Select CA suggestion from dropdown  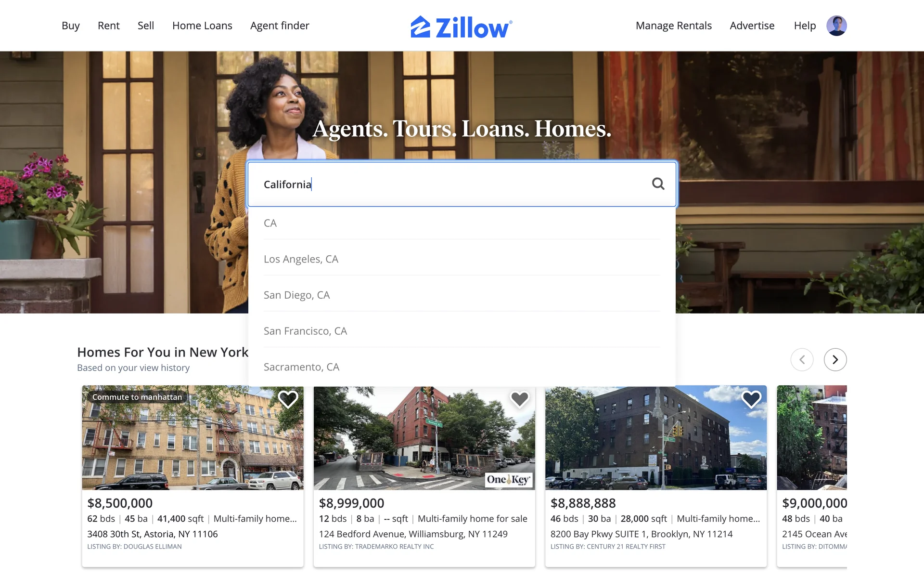pos(462,223)
